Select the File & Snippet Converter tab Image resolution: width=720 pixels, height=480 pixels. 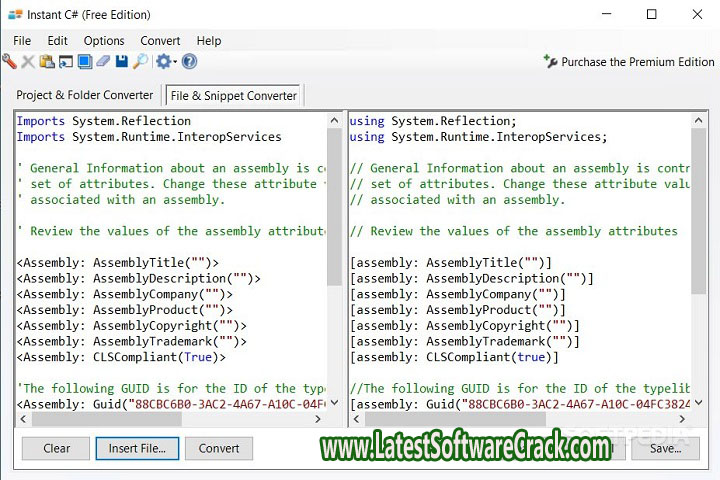point(233,96)
